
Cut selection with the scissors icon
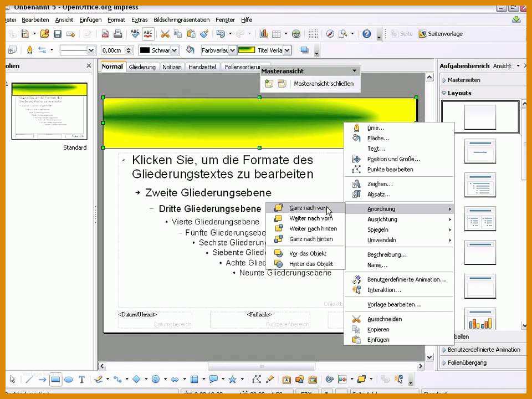click(x=165, y=34)
